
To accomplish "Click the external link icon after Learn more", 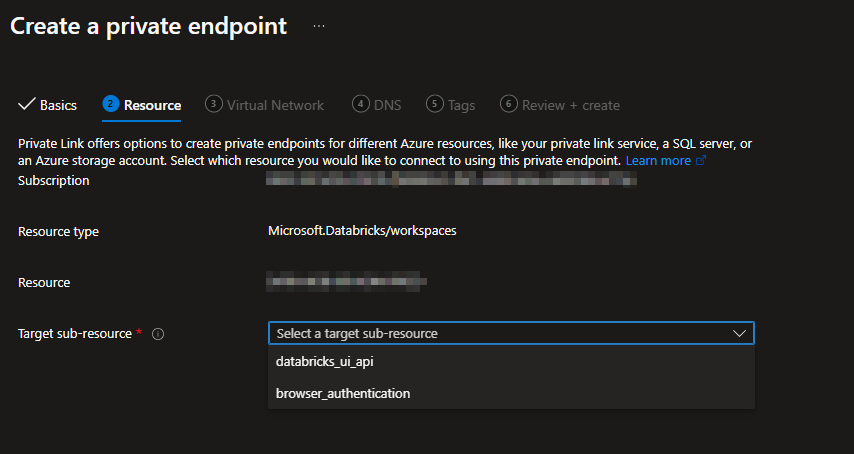I will coord(701,161).
